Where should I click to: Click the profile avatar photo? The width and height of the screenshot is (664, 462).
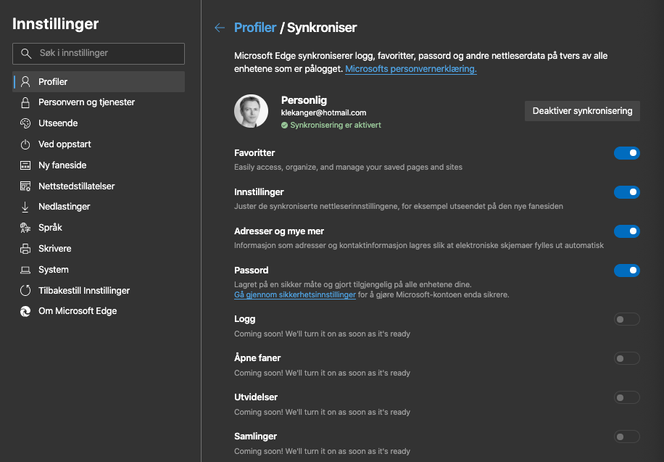(251, 111)
